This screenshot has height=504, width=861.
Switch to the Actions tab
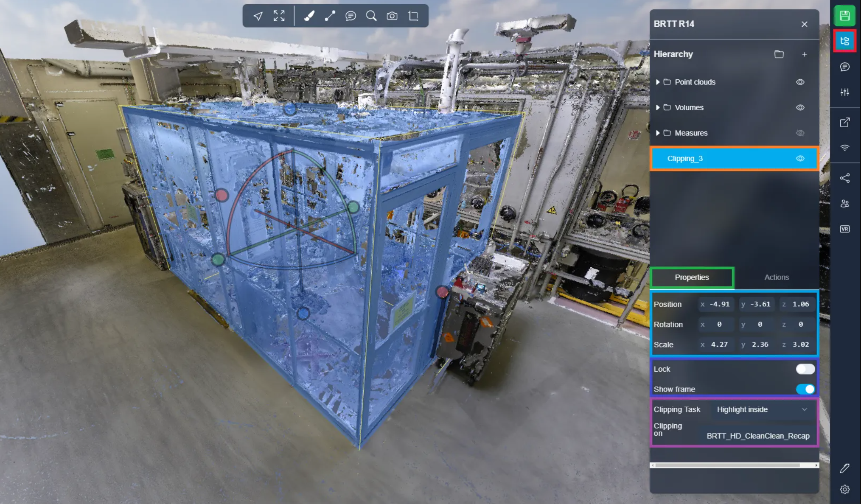click(x=777, y=277)
